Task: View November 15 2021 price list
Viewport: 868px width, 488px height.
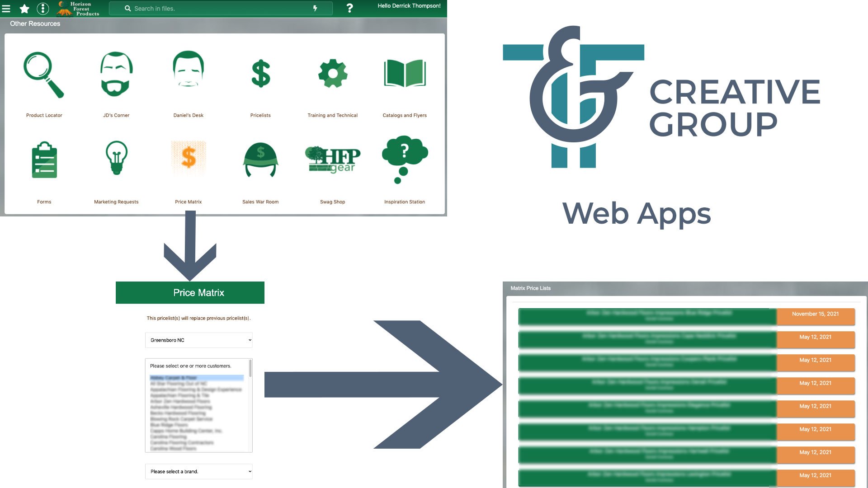Action: click(814, 314)
